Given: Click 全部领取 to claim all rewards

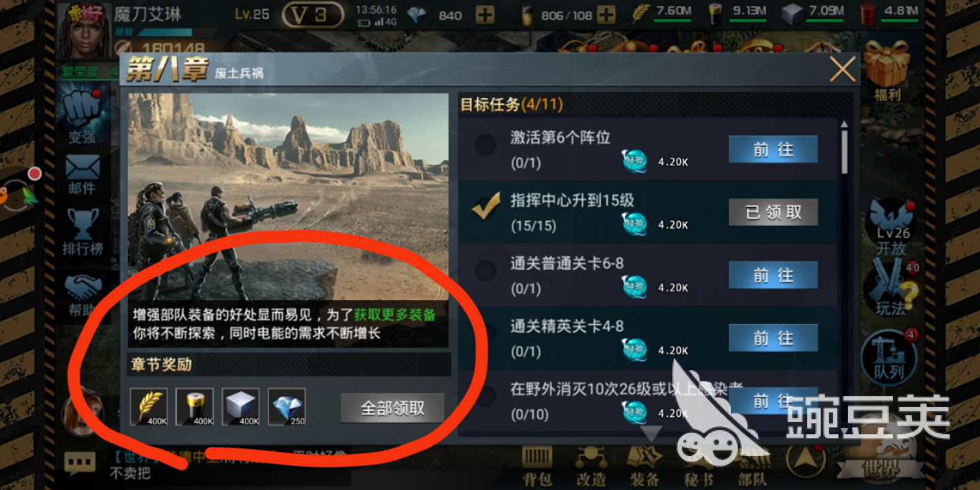Looking at the screenshot, I should point(393,408).
